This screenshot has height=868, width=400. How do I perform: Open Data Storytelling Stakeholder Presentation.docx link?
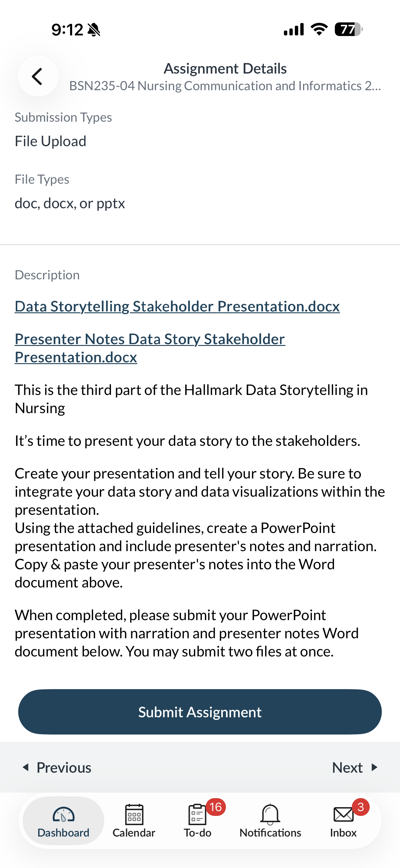point(177,306)
